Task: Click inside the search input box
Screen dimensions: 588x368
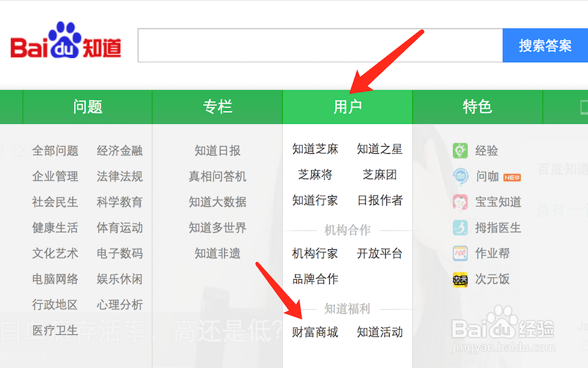Action: tap(320, 45)
